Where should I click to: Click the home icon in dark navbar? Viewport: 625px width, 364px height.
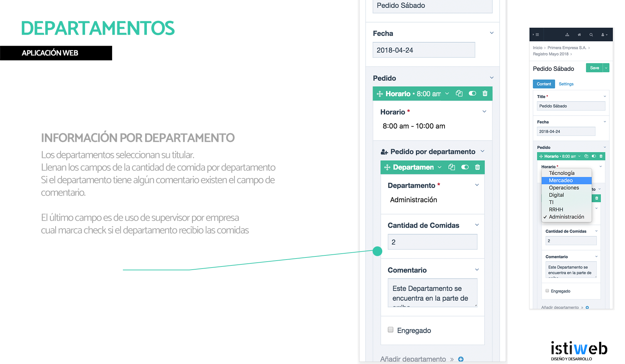pos(579,35)
